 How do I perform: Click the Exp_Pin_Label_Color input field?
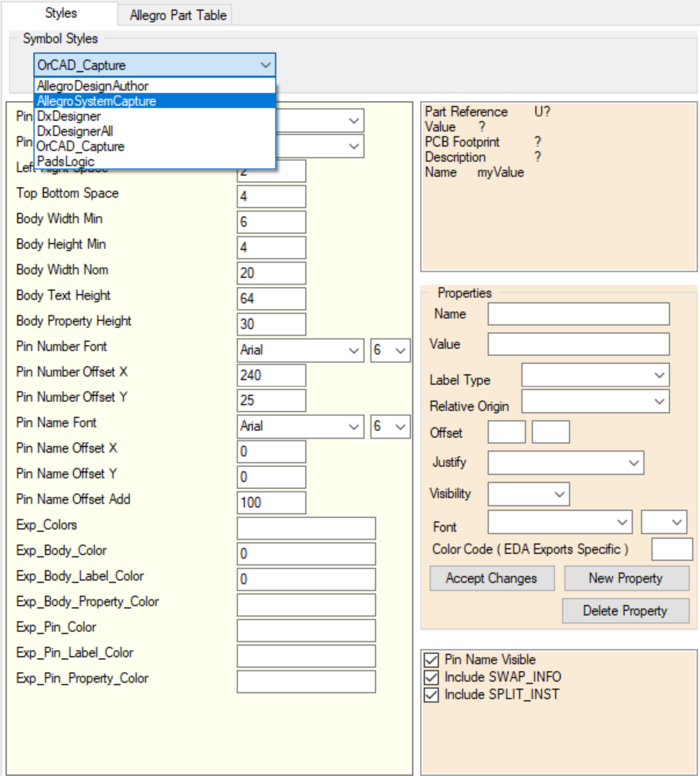[306, 656]
